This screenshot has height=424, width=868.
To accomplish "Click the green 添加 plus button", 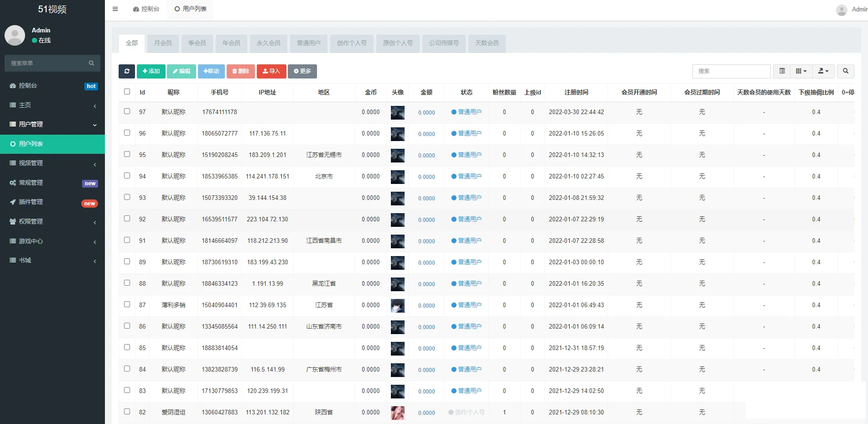I will click(x=151, y=71).
